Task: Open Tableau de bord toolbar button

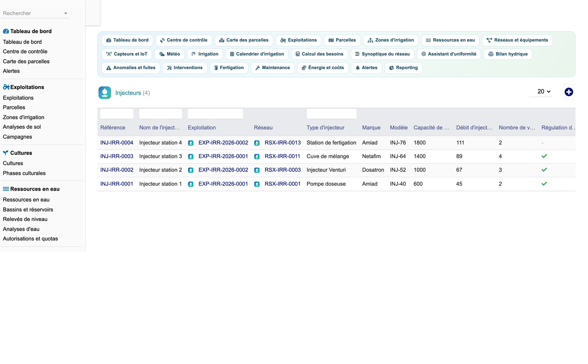Action: [127, 40]
